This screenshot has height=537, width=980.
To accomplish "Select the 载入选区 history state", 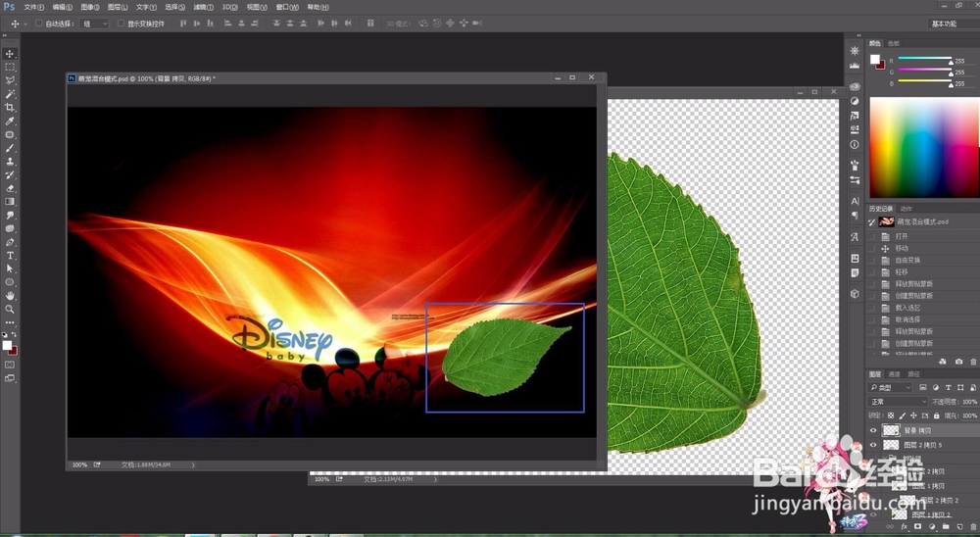I will point(922,308).
